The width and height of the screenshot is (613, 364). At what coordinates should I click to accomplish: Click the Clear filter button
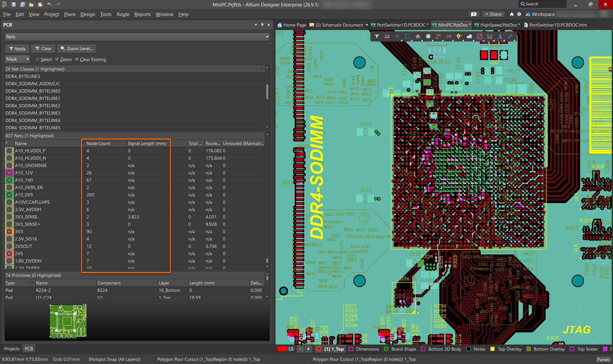[x=43, y=49]
